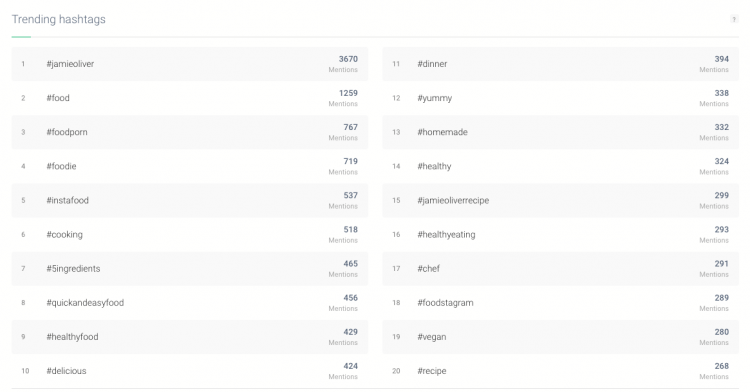Open the #instafood hashtag
This screenshot has height=392, width=750.
(67, 200)
